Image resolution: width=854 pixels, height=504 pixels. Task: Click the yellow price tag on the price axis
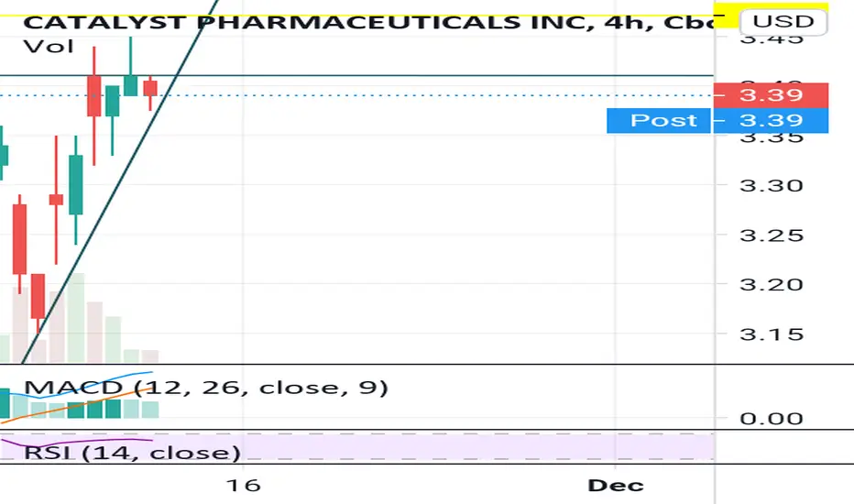(x=771, y=15)
